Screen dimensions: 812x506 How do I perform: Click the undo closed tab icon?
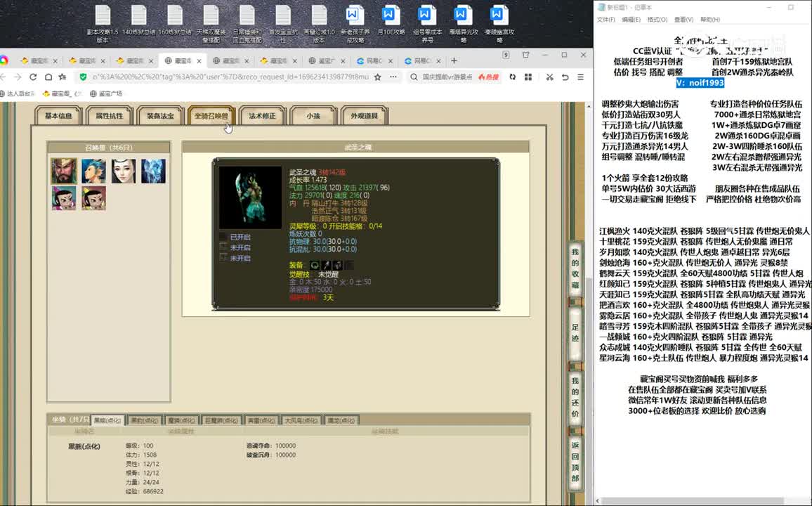[565, 77]
